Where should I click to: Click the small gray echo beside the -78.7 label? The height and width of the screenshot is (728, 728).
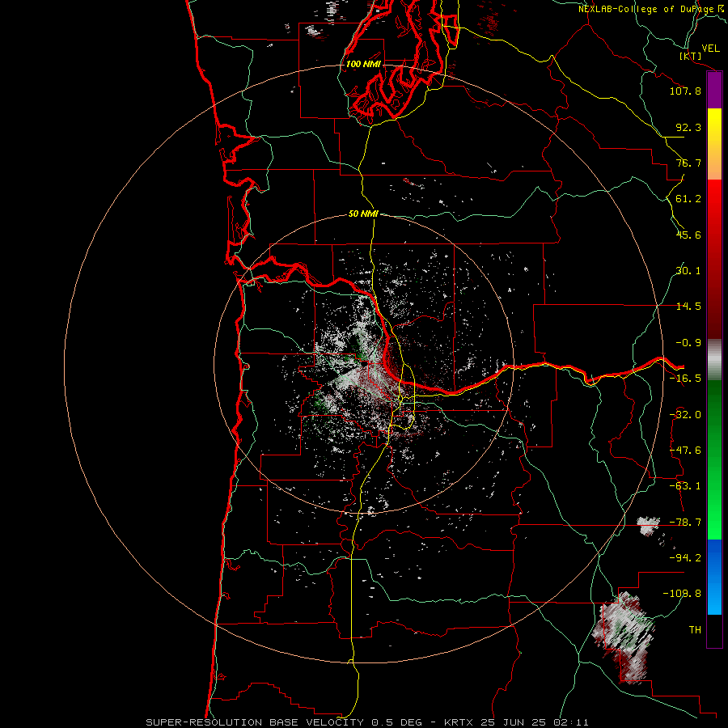pyautogui.click(x=648, y=526)
